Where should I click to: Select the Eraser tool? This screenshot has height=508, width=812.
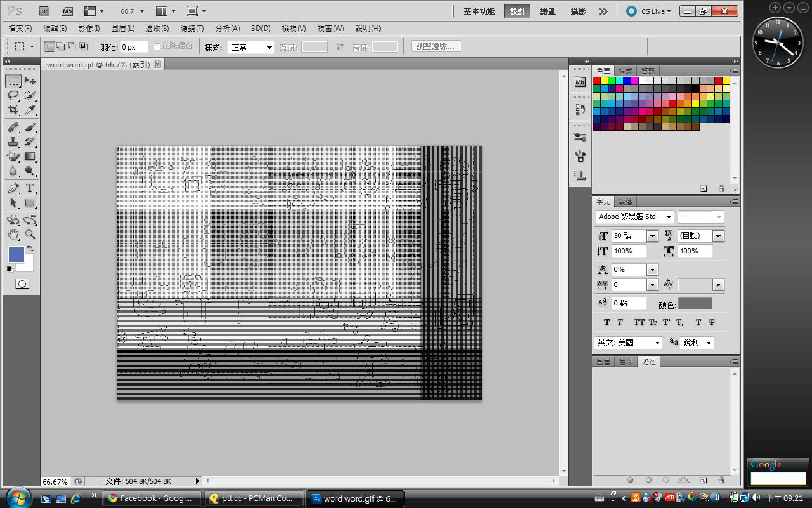tap(13, 156)
